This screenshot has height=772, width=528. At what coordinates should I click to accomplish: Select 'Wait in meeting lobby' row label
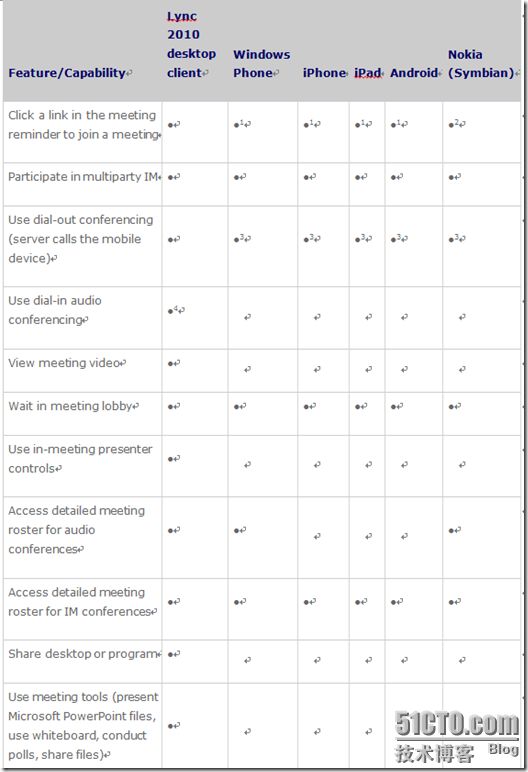click(x=71, y=406)
